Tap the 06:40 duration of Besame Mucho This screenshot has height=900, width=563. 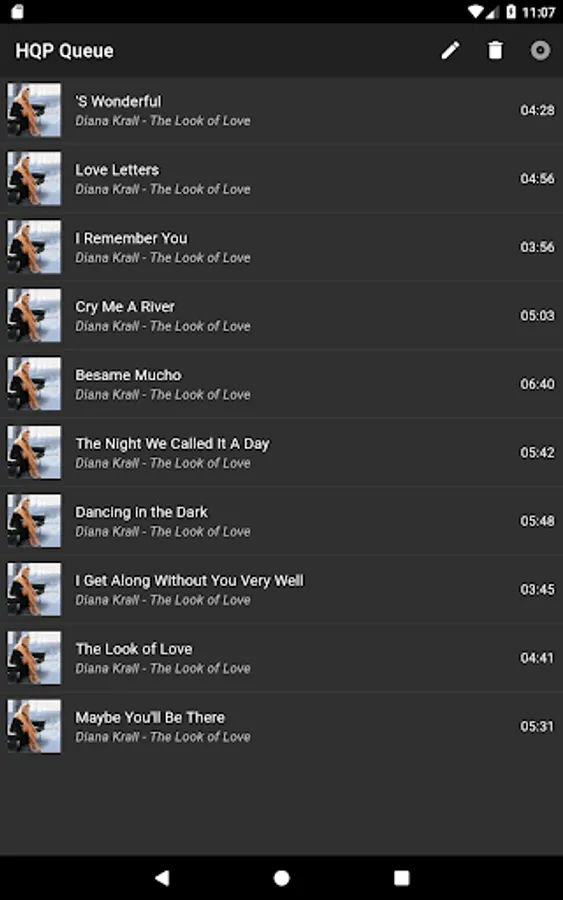537,384
